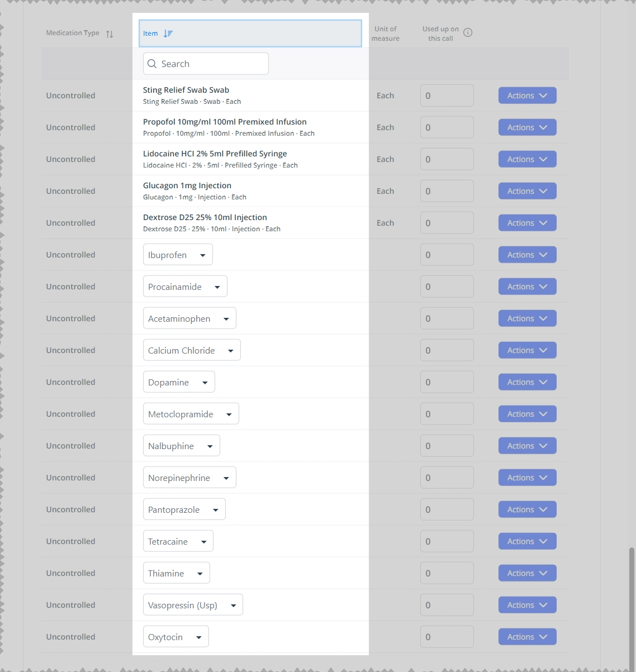
Task: Choose Propofol 10mg/ml 100ml Premixed Infusion
Action: tap(250, 127)
